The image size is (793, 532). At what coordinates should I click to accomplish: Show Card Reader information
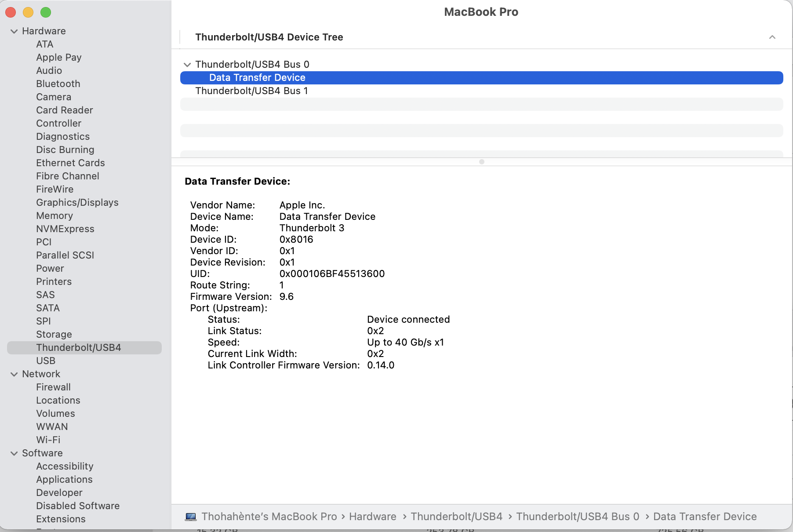pos(65,110)
